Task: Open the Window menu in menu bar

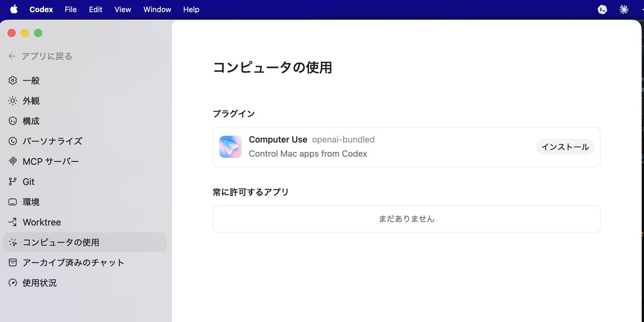Action: [x=157, y=10]
